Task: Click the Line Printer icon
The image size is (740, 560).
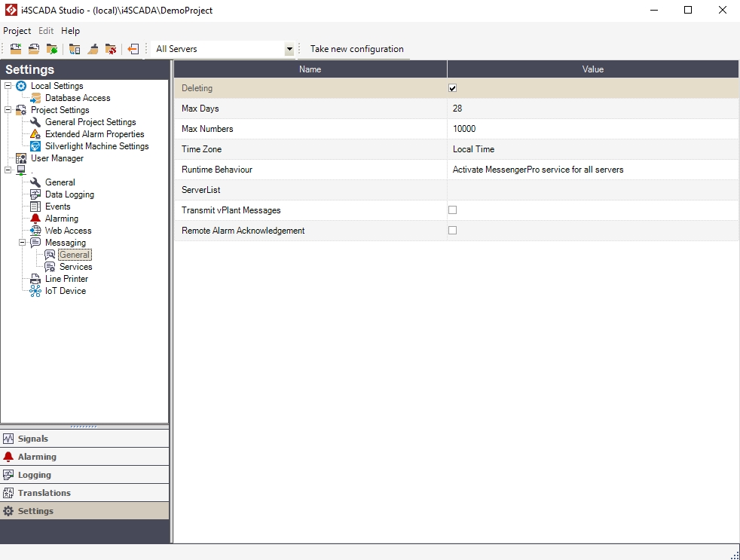Action: (x=35, y=279)
